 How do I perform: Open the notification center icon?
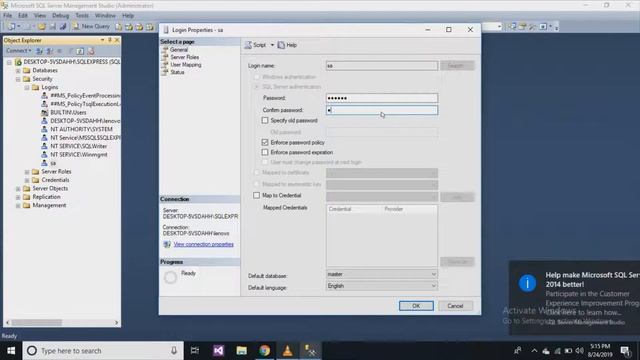click(x=625, y=351)
